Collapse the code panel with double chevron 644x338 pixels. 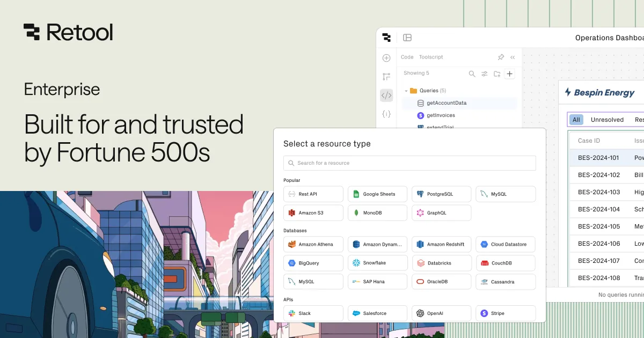coord(513,57)
